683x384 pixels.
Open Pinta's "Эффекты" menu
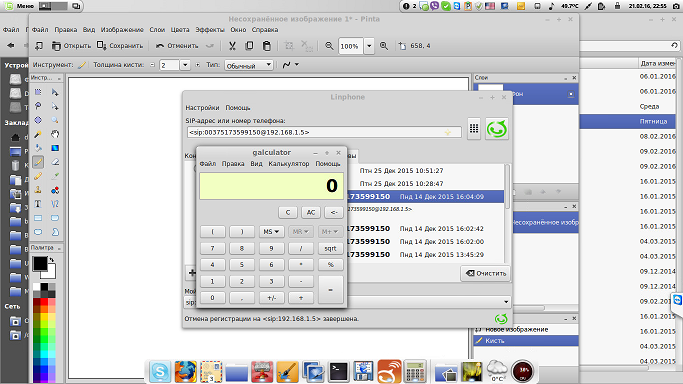pyautogui.click(x=210, y=30)
